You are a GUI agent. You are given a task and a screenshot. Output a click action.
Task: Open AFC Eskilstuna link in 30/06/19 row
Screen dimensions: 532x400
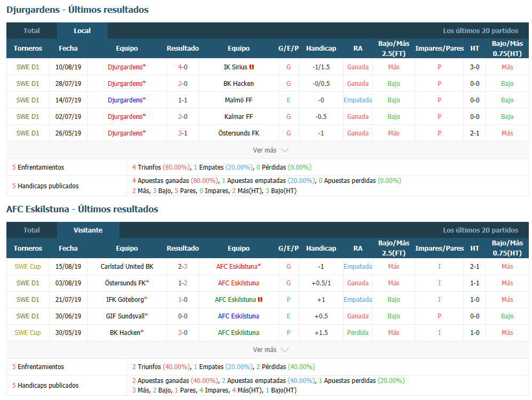point(238,316)
